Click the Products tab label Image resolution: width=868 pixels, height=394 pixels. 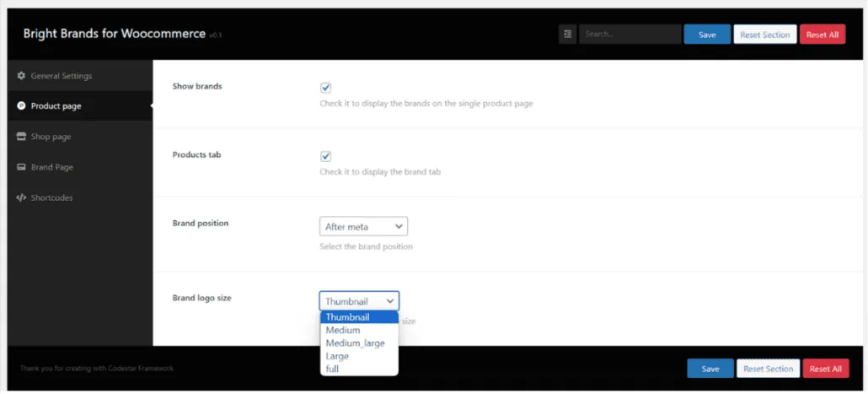(x=196, y=154)
